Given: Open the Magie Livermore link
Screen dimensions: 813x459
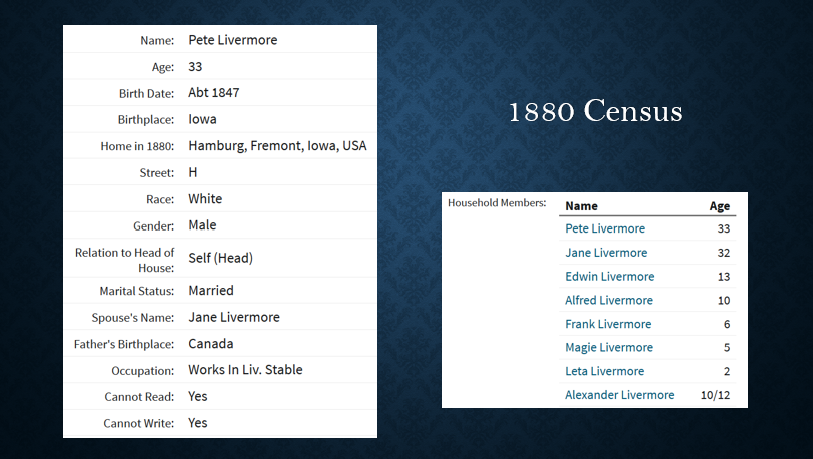Looking at the screenshot, I should tap(609, 347).
